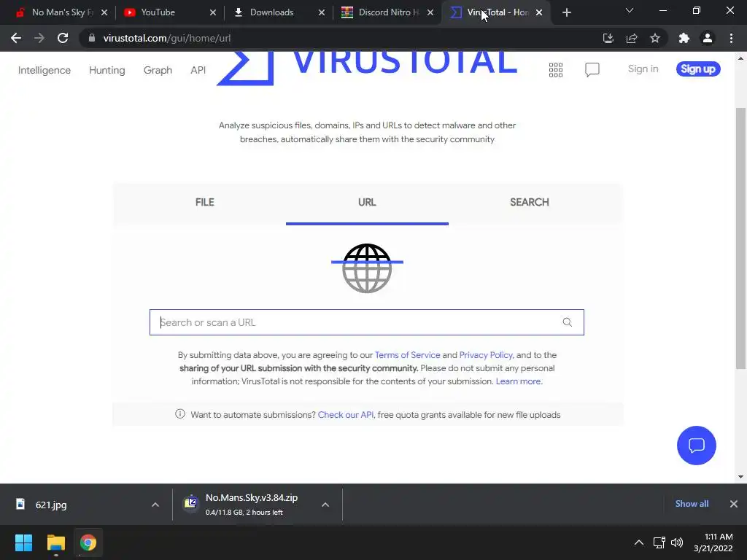Click the info icon near automate submissions
Viewport: 747px width, 560px height.
(x=180, y=414)
